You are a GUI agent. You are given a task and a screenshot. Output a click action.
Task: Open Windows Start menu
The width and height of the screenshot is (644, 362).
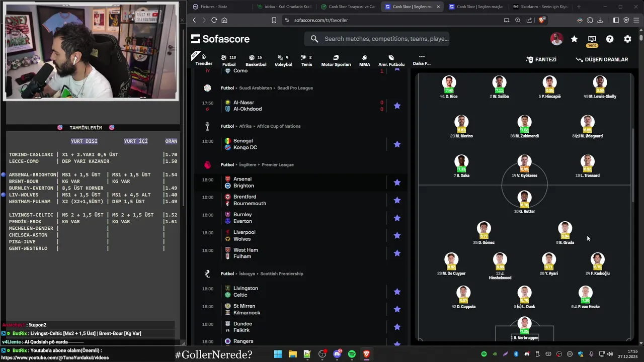pos(278,354)
